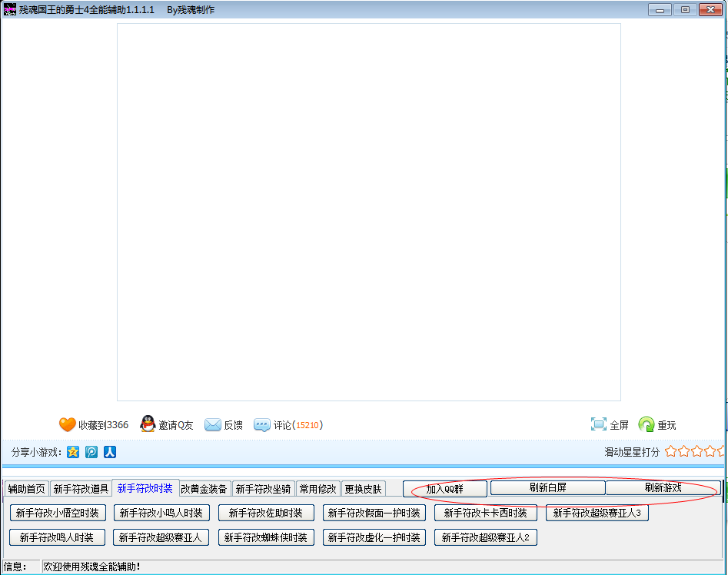The height and width of the screenshot is (575, 728).
Task: Click 新手符改蜘蛛侠时装 button
Action: coord(266,537)
